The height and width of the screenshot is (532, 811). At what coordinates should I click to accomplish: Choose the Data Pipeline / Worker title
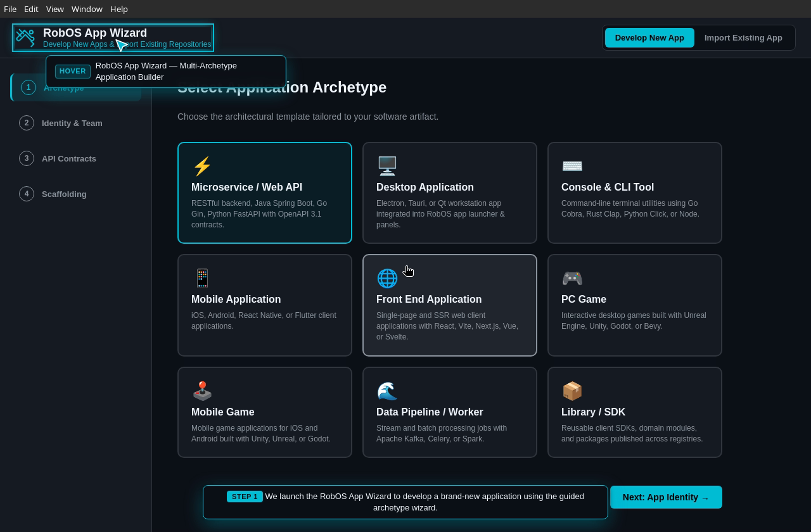coord(430,412)
